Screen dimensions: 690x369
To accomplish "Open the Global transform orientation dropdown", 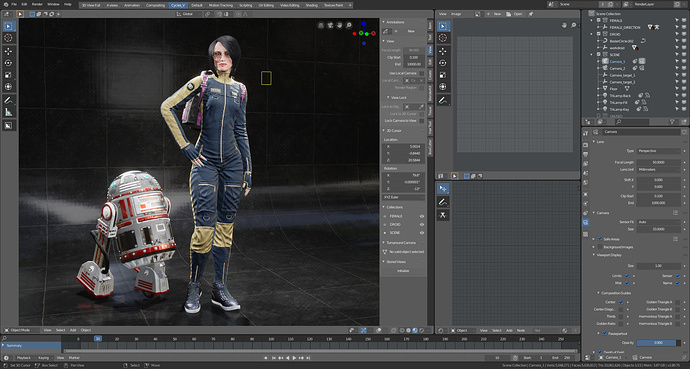I will click(188, 14).
